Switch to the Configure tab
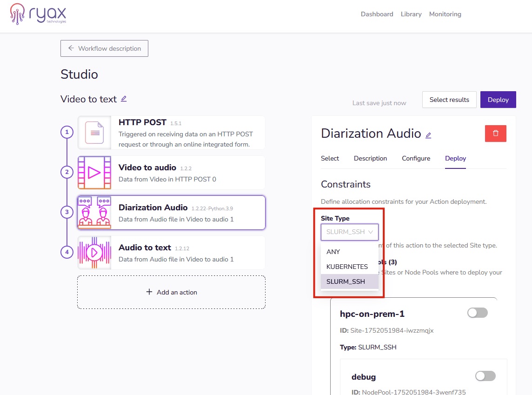Viewport: 532px width, 395px height. point(416,158)
